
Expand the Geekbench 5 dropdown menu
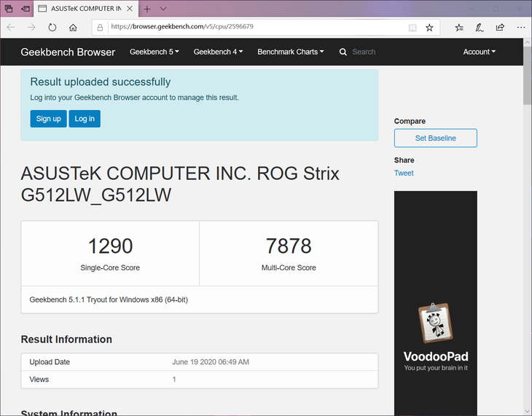click(x=154, y=52)
